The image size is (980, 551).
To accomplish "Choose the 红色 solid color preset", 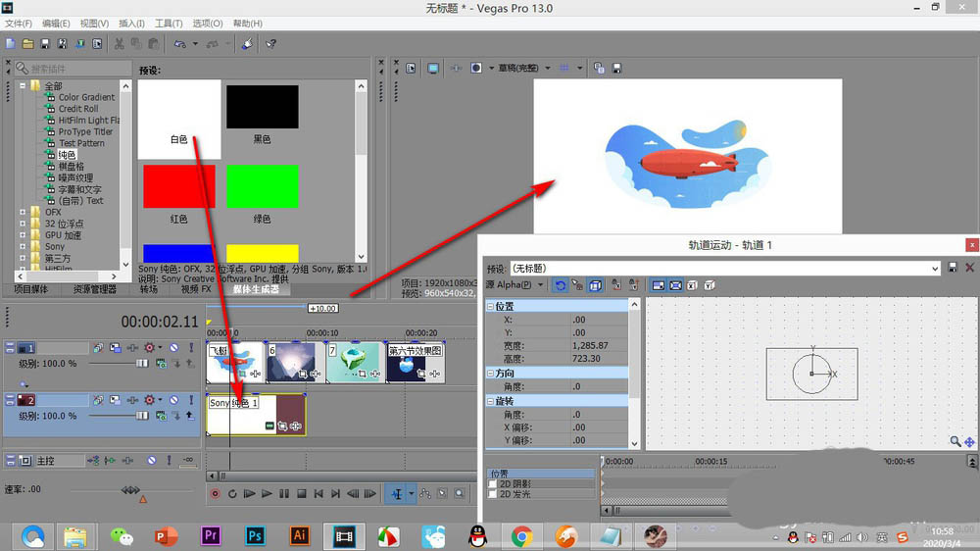I will 179,194.
